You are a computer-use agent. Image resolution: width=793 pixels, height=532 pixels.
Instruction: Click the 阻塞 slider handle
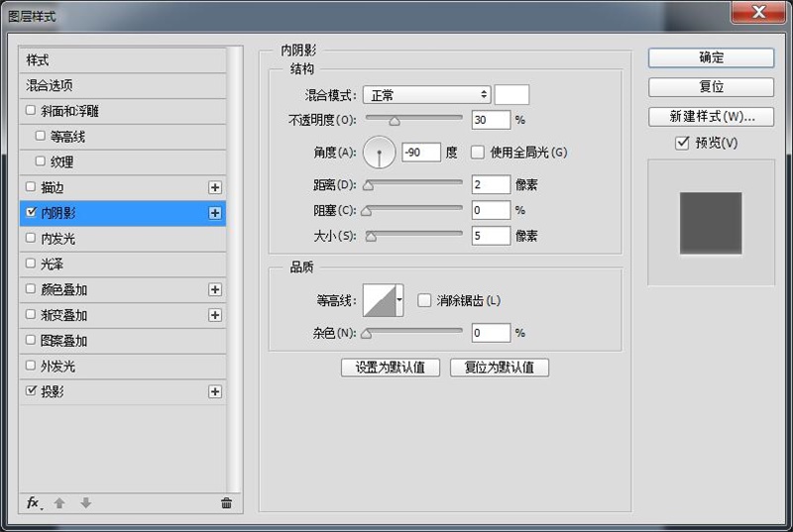click(367, 211)
